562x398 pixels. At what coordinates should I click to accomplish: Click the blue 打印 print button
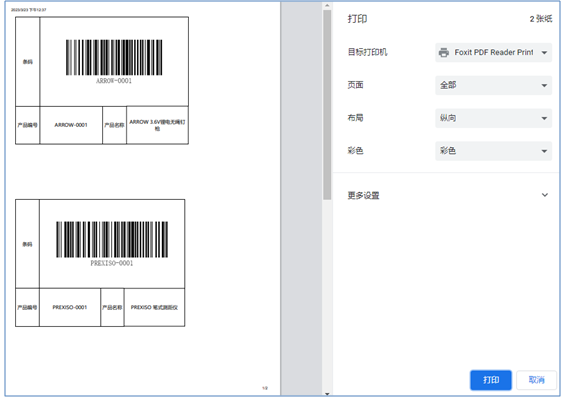491,380
